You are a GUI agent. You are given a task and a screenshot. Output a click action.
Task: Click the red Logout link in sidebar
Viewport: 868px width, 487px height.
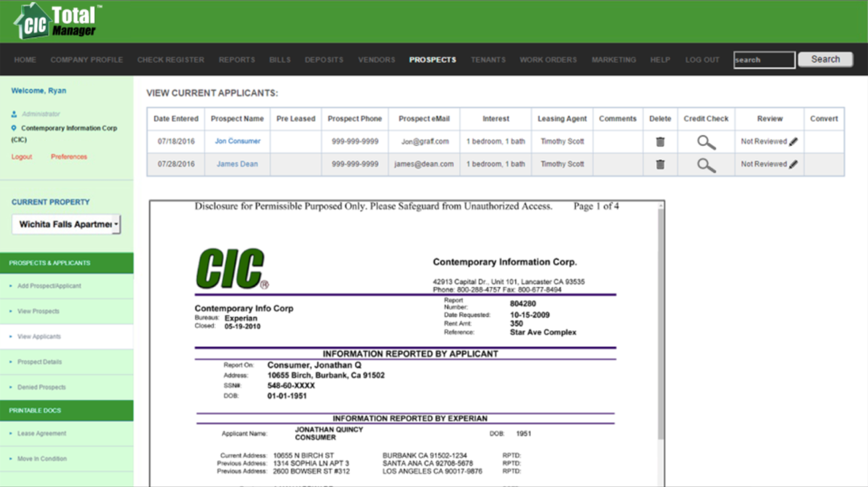[21, 157]
